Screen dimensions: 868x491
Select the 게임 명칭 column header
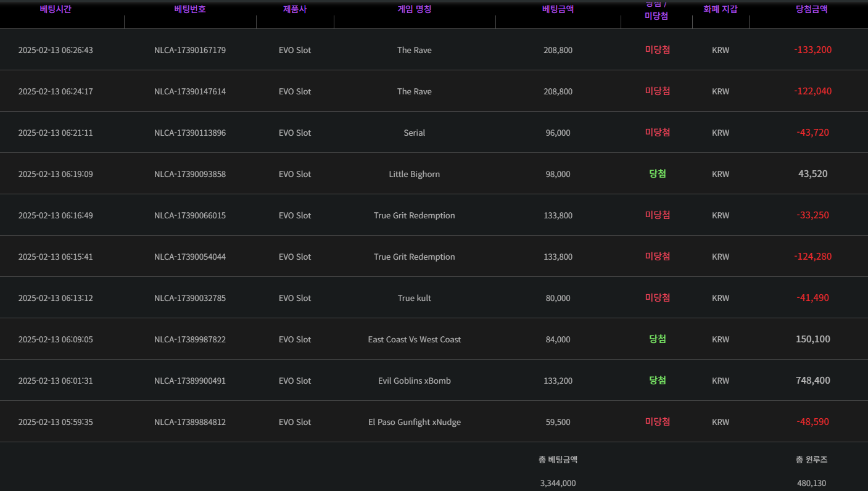[x=415, y=9]
